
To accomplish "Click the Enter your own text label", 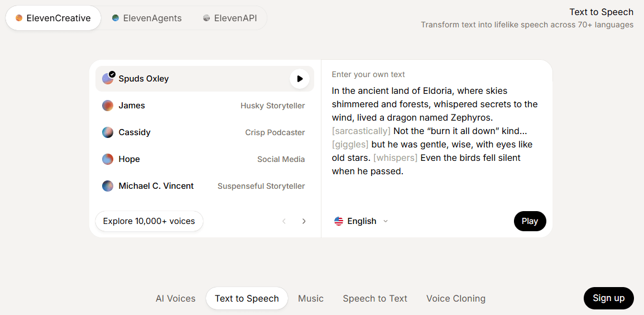I will 368,74.
